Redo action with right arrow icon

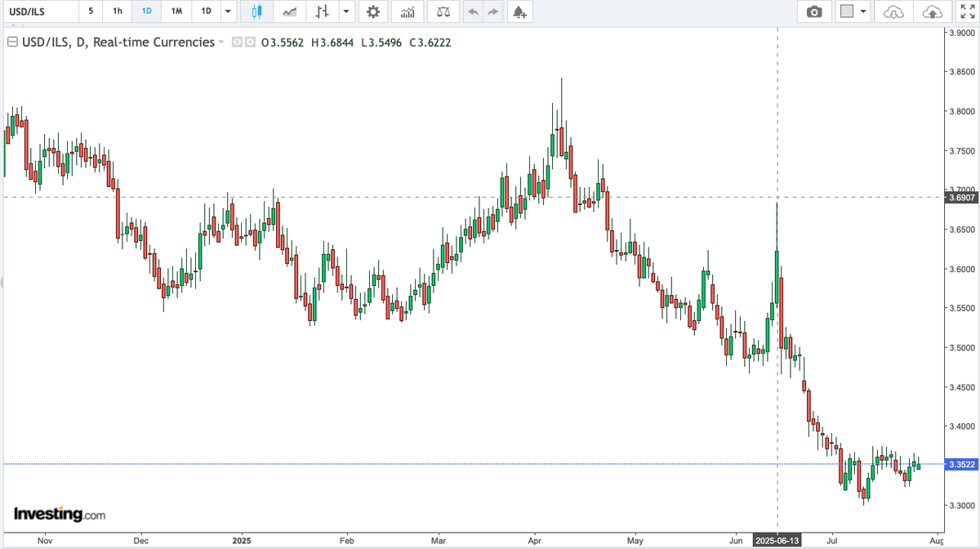[x=492, y=11]
